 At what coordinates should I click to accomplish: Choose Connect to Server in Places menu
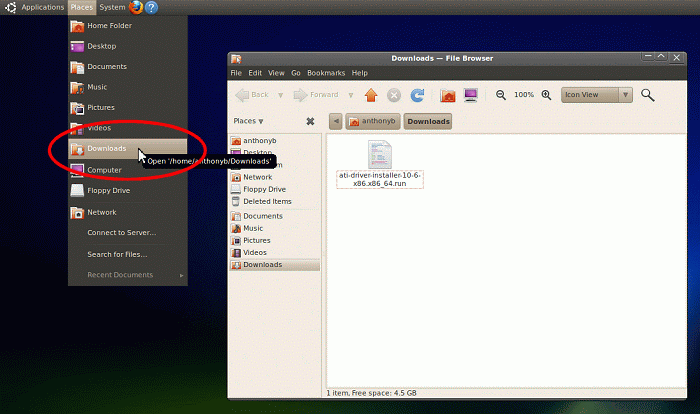[x=128, y=233]
